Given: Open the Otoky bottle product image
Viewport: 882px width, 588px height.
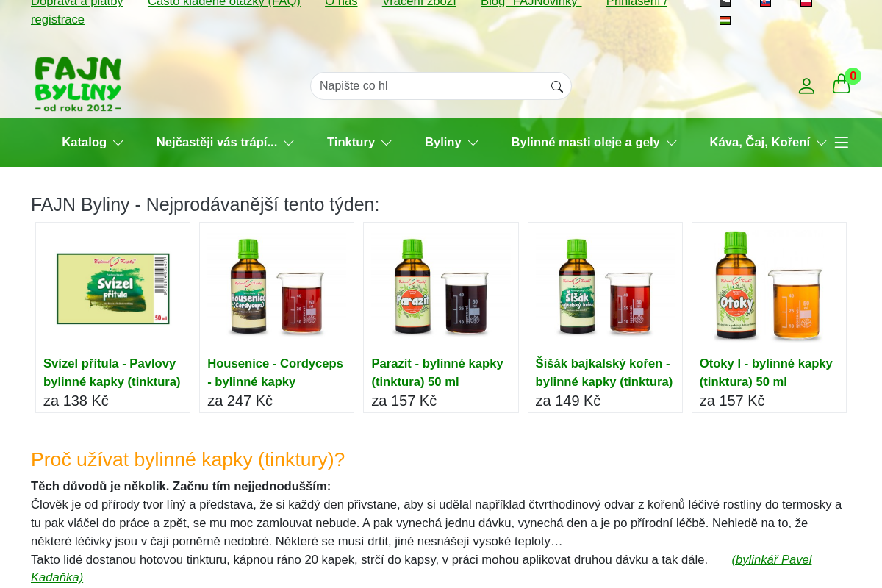Looking at the screenshot, I should [769, 287].
